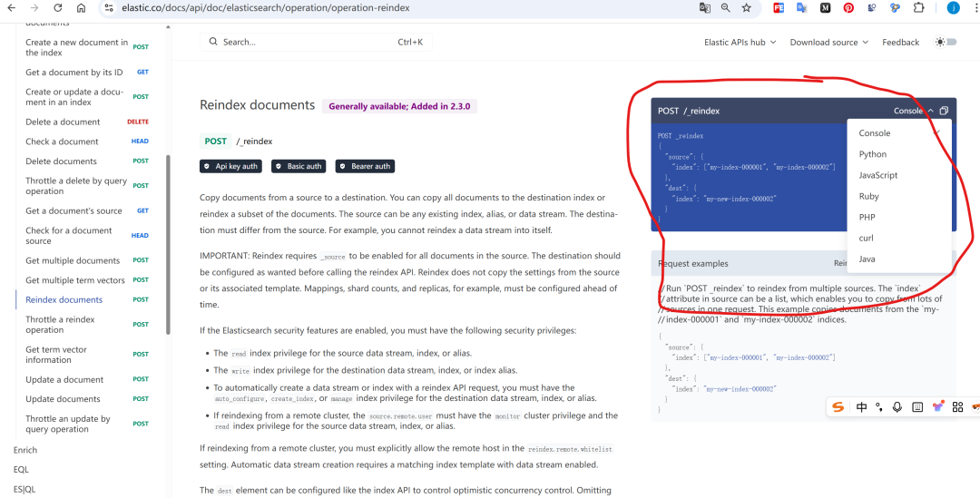Image resolution: width=980 pixels, height=498 pixels.
Task: Open Update a document sidebar link
Action: click(x=64, y=380)
